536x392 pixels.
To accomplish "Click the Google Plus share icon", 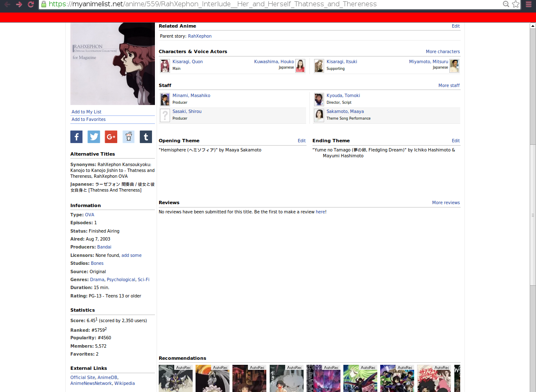I will (111, 137).
